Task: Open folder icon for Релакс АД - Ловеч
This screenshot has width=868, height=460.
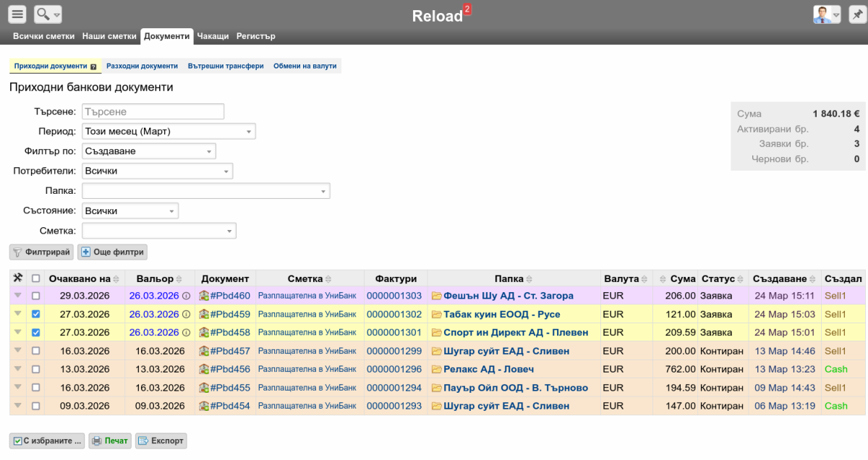Action: [436, 370]
